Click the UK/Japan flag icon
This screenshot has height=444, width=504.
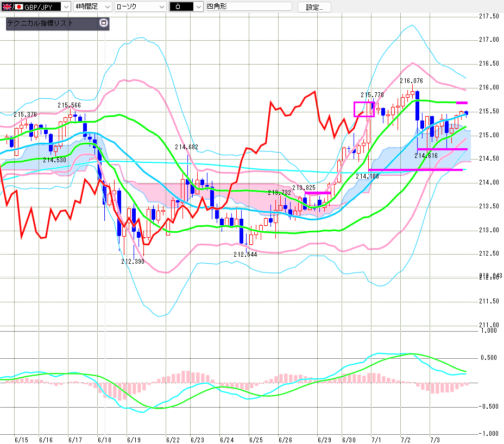(x=12, y=7)
